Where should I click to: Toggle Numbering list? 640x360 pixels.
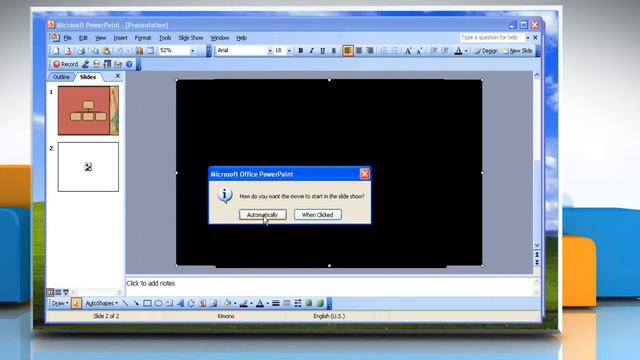point(384,51)
